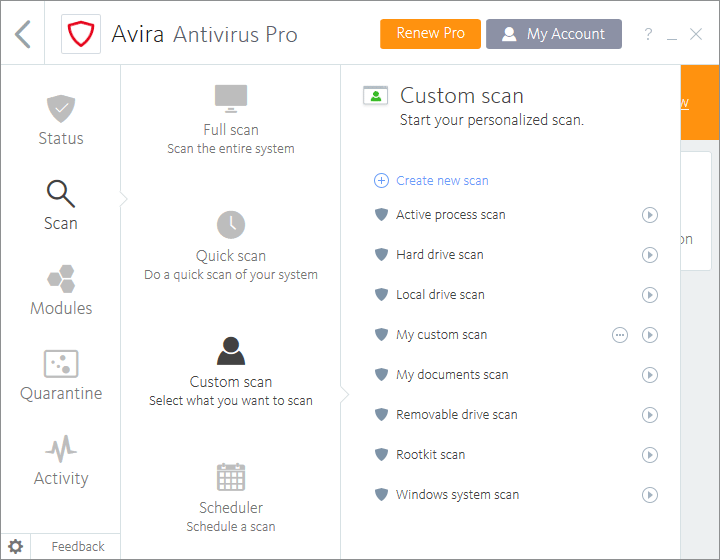Click the Renew Pro button
This screenshot has height=560, width=720.
coord(430,34)
